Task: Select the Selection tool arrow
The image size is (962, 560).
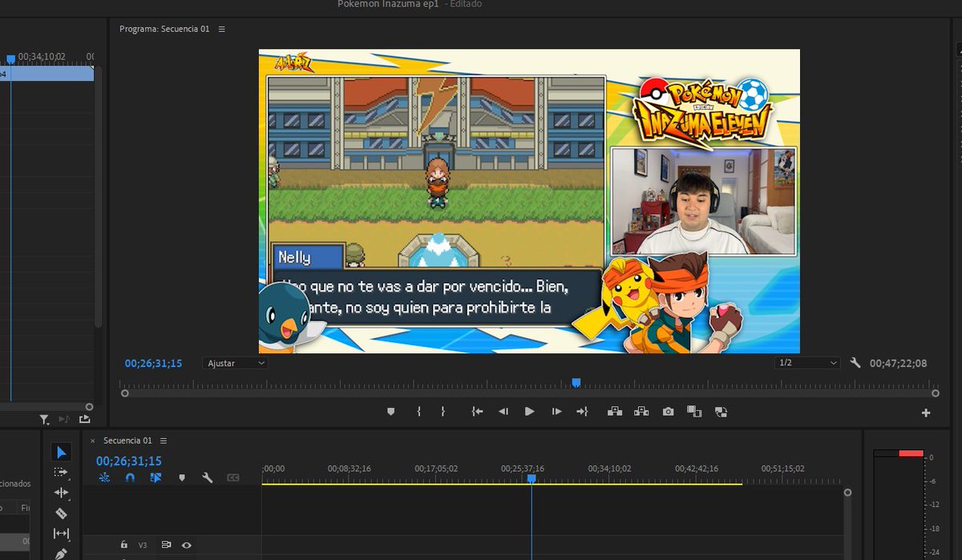Action: coord(62,453)
